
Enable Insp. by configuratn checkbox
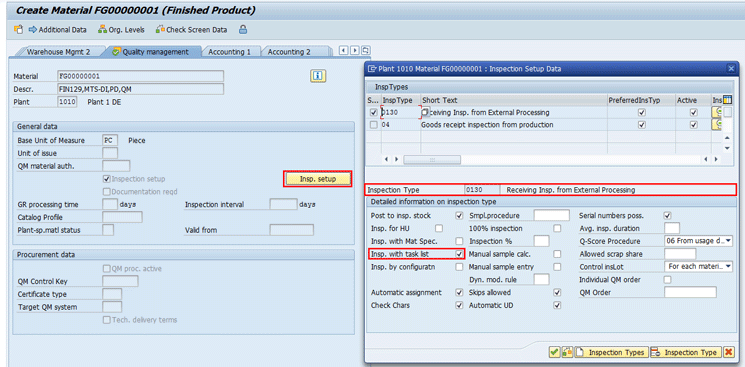(459, 267)
